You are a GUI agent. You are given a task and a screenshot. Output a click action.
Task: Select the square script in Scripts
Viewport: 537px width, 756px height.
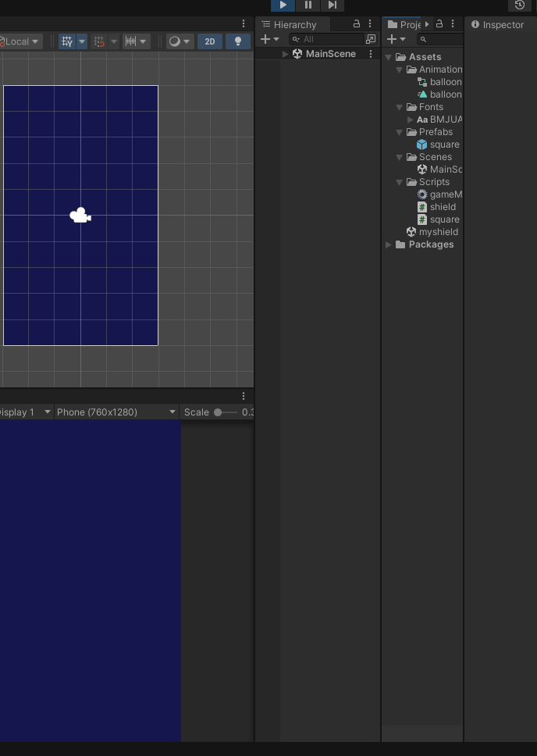[438, 219]
